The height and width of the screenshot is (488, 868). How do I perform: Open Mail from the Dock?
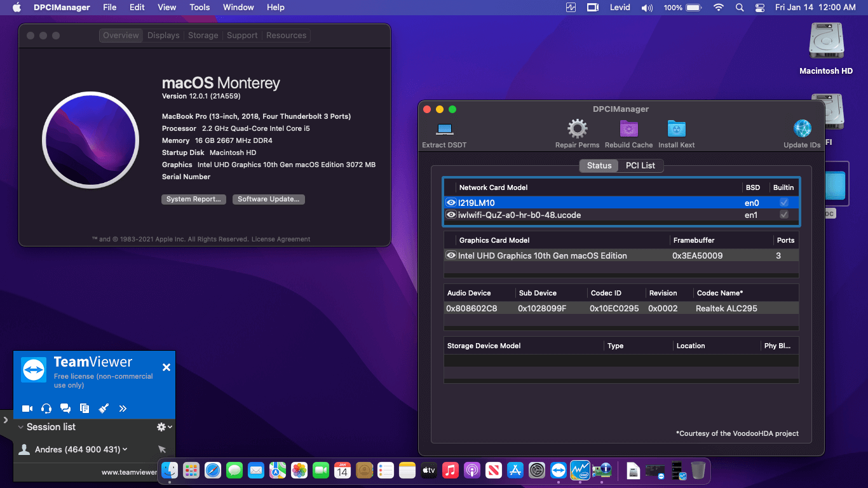[256, 470]
